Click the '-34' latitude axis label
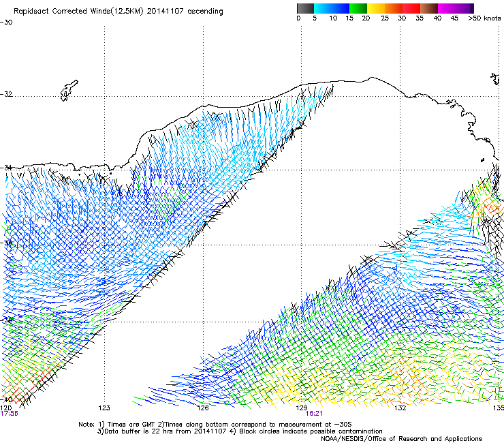504x443 pixels. [6, 168]
